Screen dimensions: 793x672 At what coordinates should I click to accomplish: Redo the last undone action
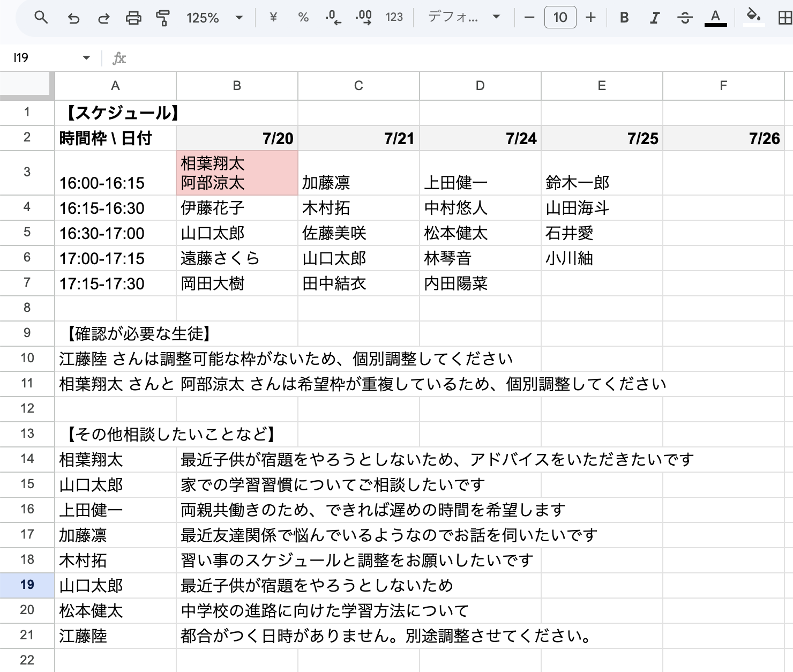[103, 18]
